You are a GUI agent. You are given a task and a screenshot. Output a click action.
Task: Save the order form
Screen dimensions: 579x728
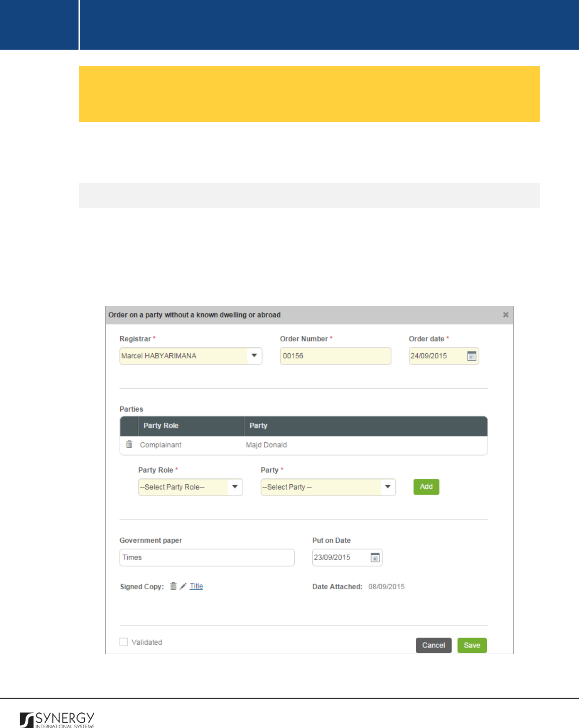472,645
